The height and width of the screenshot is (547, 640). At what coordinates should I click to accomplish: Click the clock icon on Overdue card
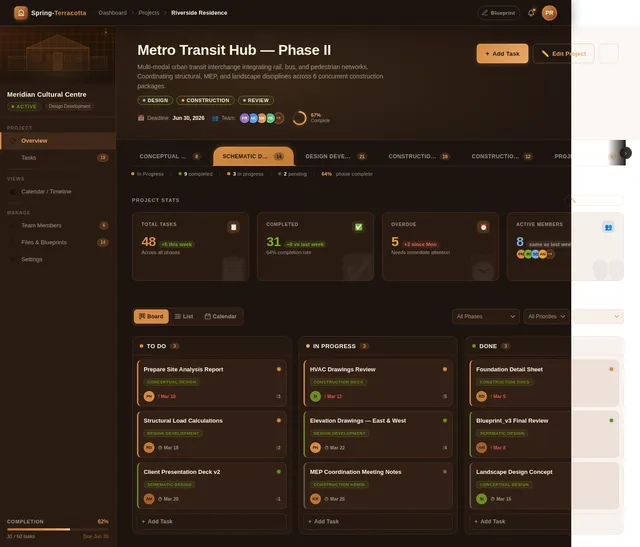[483, 227]
